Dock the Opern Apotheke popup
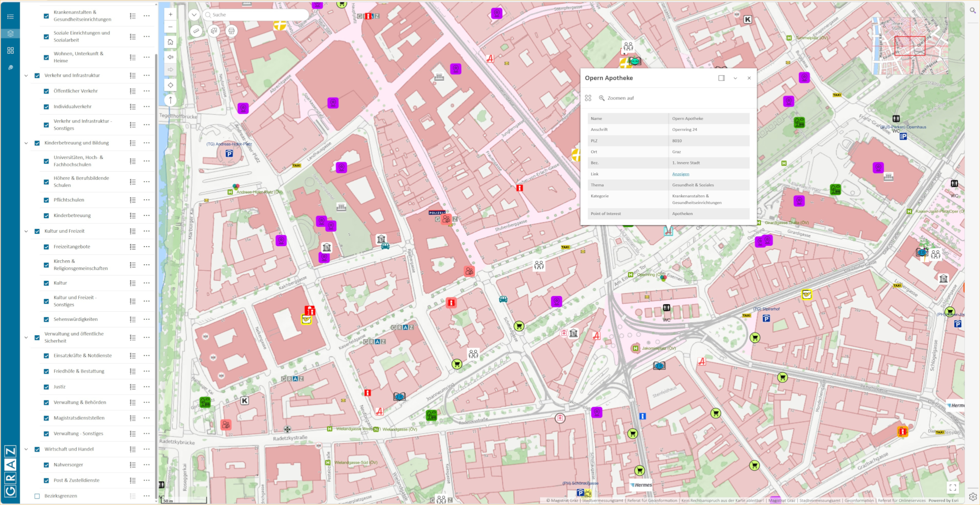 pyautogui.click(x=721, y=78)
